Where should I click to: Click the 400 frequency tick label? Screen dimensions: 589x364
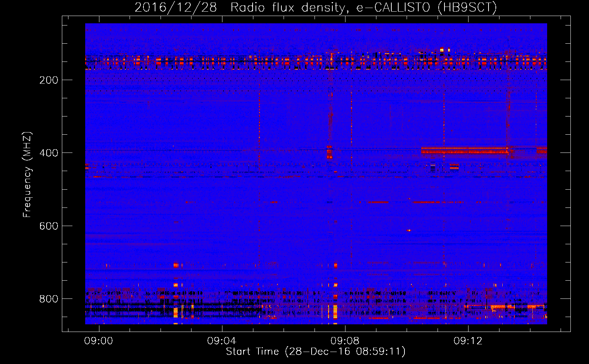(x=49, y=153)
